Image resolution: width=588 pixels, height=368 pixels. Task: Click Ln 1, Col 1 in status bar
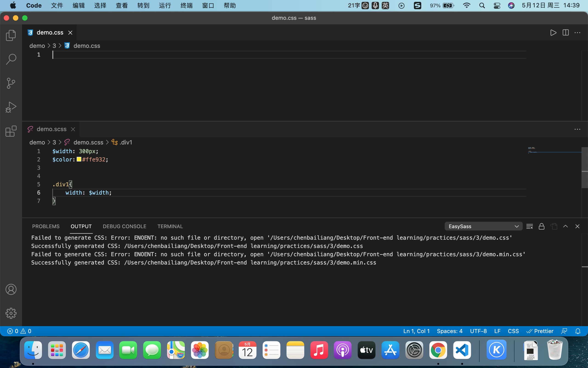(x=416, y=331)
